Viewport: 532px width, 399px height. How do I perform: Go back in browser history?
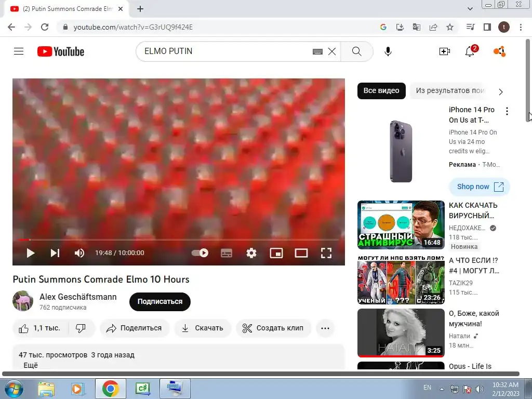(x=11, y=27)
